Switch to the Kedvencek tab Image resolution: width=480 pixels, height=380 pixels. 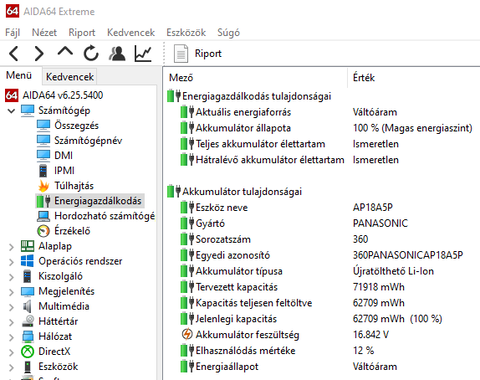pyautogui.click(x=70, y=77)
